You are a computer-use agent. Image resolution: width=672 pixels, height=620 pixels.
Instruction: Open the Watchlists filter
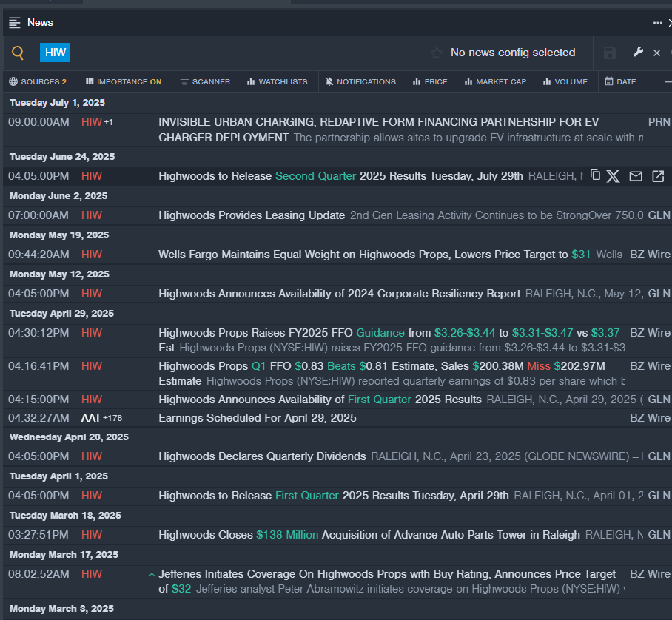278,81
